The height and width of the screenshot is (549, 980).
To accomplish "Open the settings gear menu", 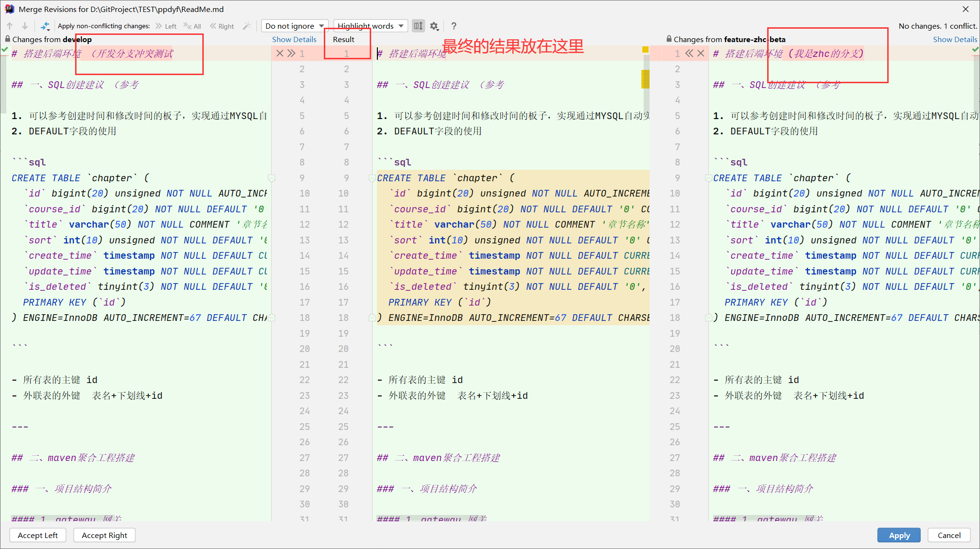I will click(434, 26).
